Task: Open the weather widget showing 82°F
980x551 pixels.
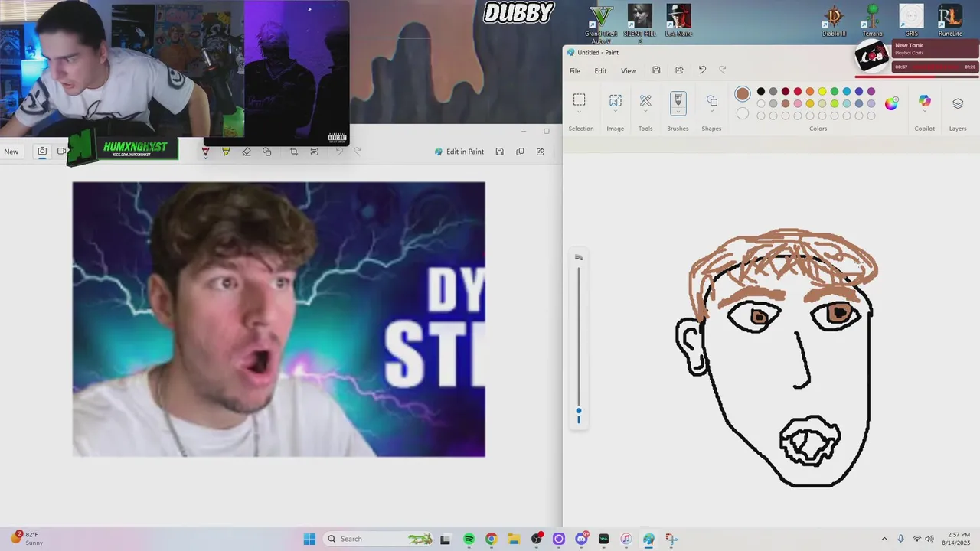Action: coord(26,539)
